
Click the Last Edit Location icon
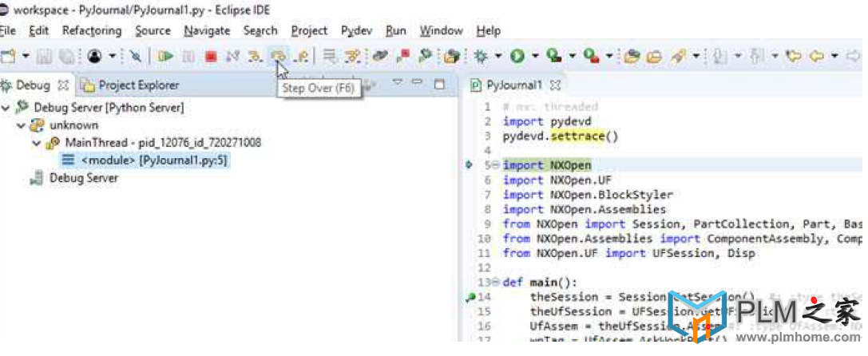pos(794,55)
